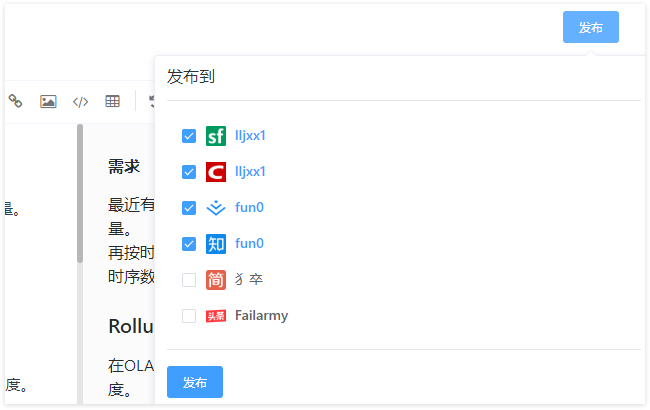The width and height of the screenshot is (650, 410).
Task: Uncheck the CSDN lljxx1 checkbox
Action: [x=189, y=172]
